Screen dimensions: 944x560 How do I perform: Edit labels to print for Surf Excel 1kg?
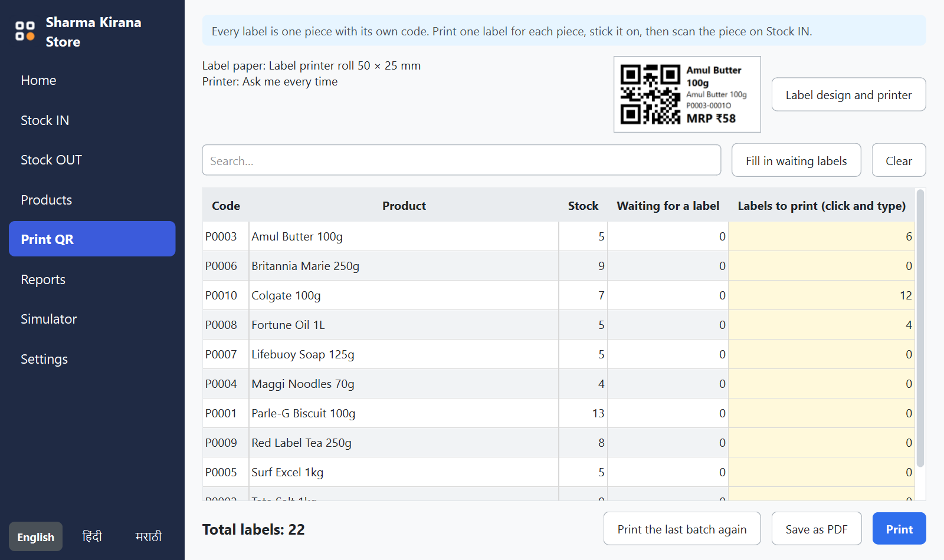[x=821, y=472]
